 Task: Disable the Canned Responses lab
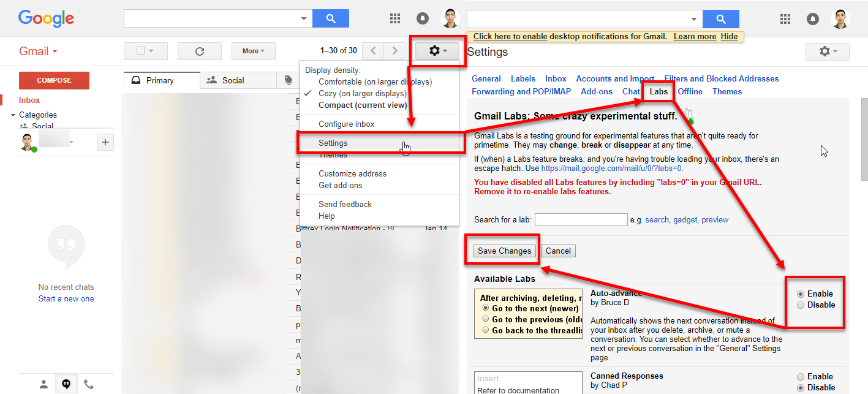coord(801,387)
